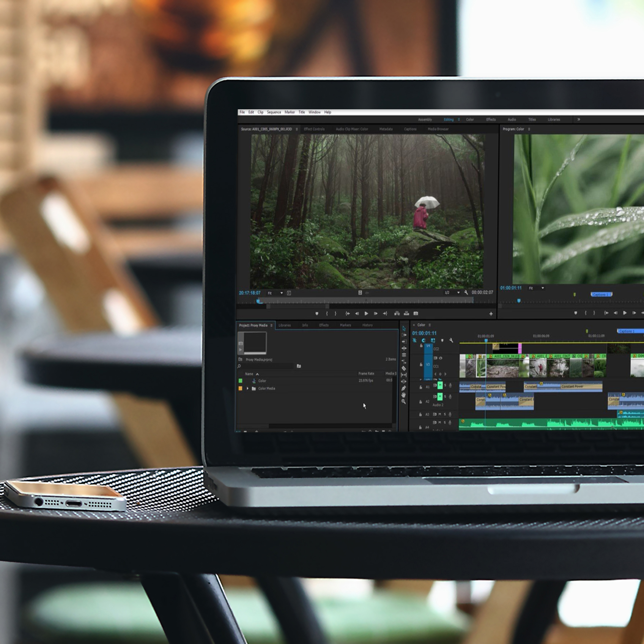The height and width of the screenshot is (644, 644).
Task: Open Program: Color panel menu
Action: tap(529, 129)
